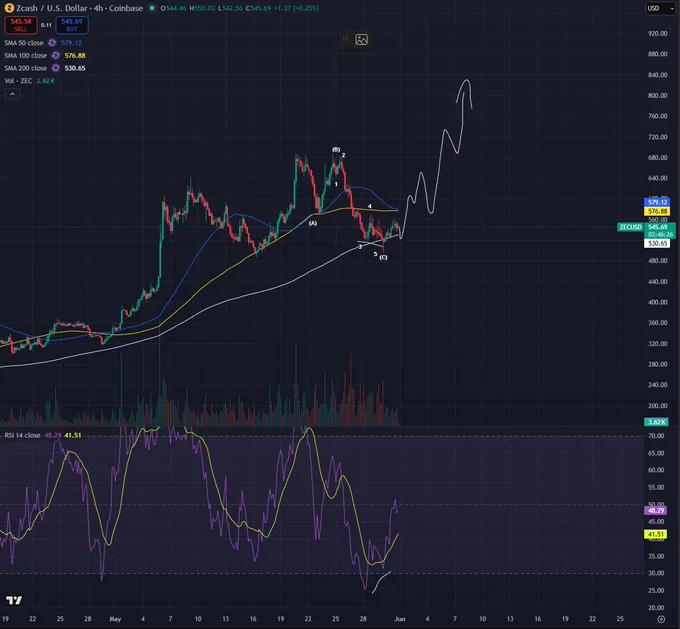680x629 pixels.
Task: Click the purple 48.29 RSI axis label
Action: pyautogui.click(x=656, y=511)
